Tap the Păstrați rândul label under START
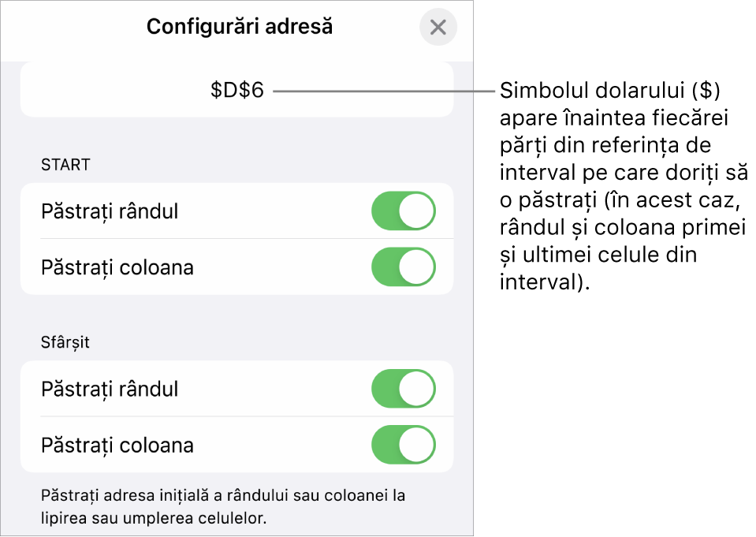756x537 pixels. coord(108,211)
